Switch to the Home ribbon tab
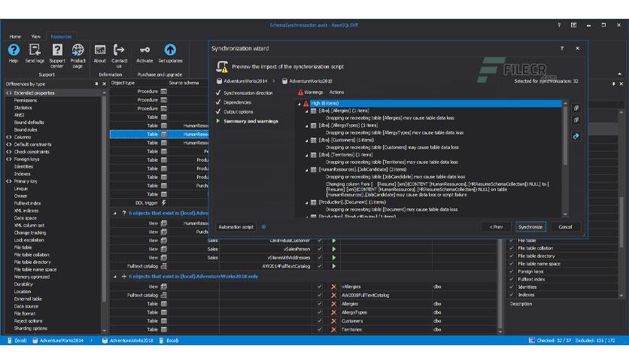Screen dimensions: 629x364 (15, 37)
